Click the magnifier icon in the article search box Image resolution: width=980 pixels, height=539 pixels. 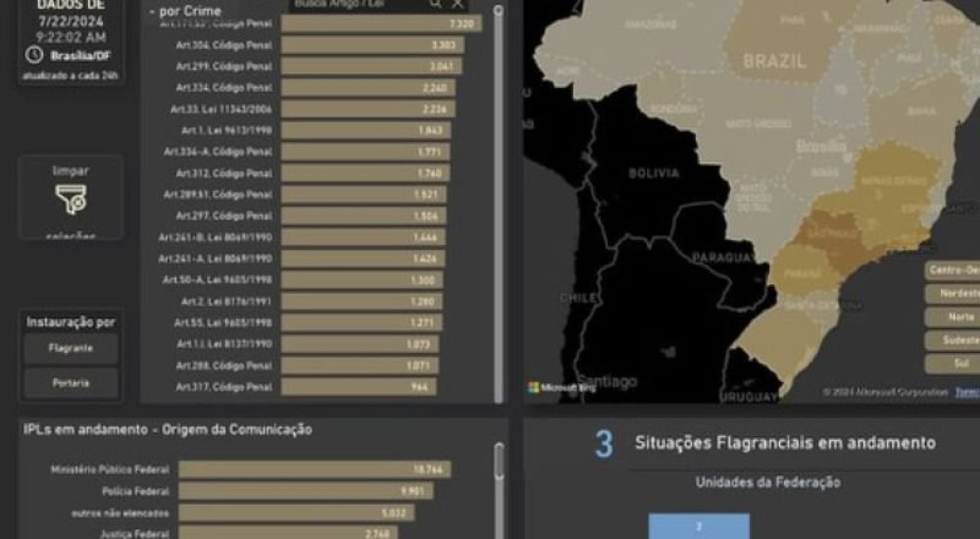[x=435, y=4]
